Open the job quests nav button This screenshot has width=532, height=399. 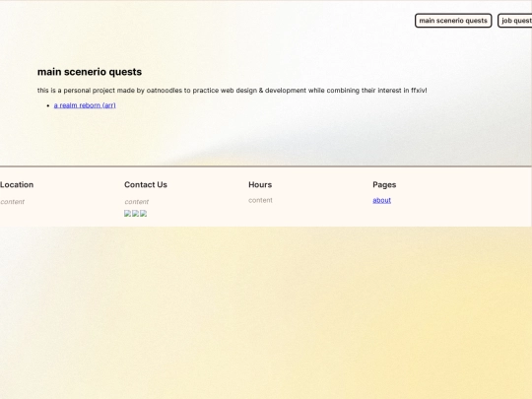tap(515, 21)
